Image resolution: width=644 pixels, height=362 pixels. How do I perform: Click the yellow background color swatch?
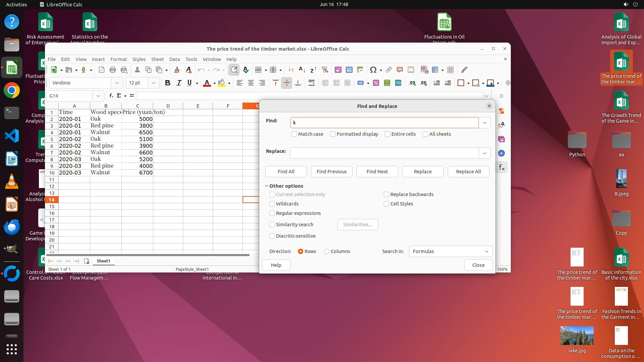point(221,83)
